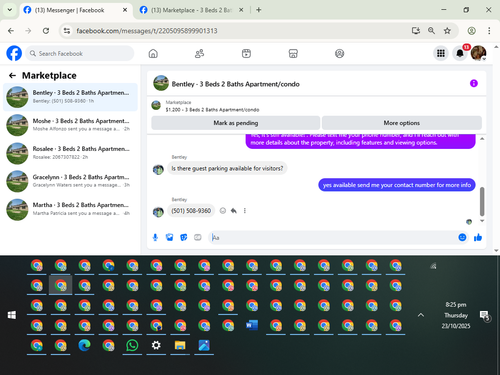Click the message text input box
This screenshot has width=500, height=375.
pos(333,237)
